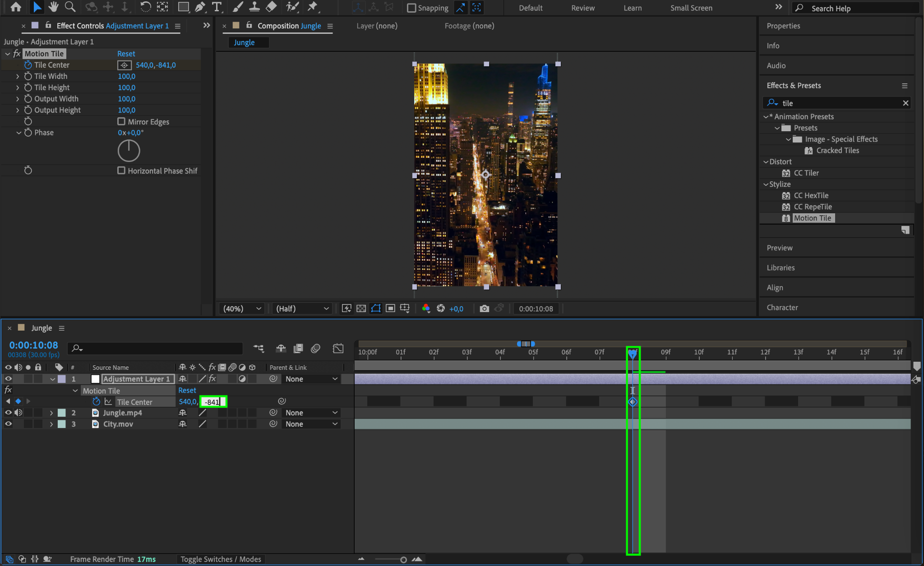Image resolution: width=924 pixels, height=566 pixels.
Task: Expand the Jungle.mp4 layer properties
Action: pos(51,413)
